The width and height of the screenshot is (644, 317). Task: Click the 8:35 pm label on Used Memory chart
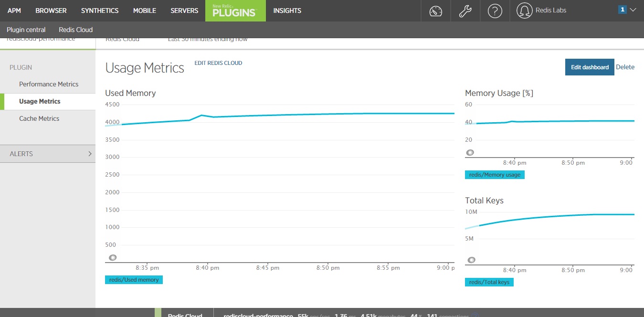(x=148, y=268)
